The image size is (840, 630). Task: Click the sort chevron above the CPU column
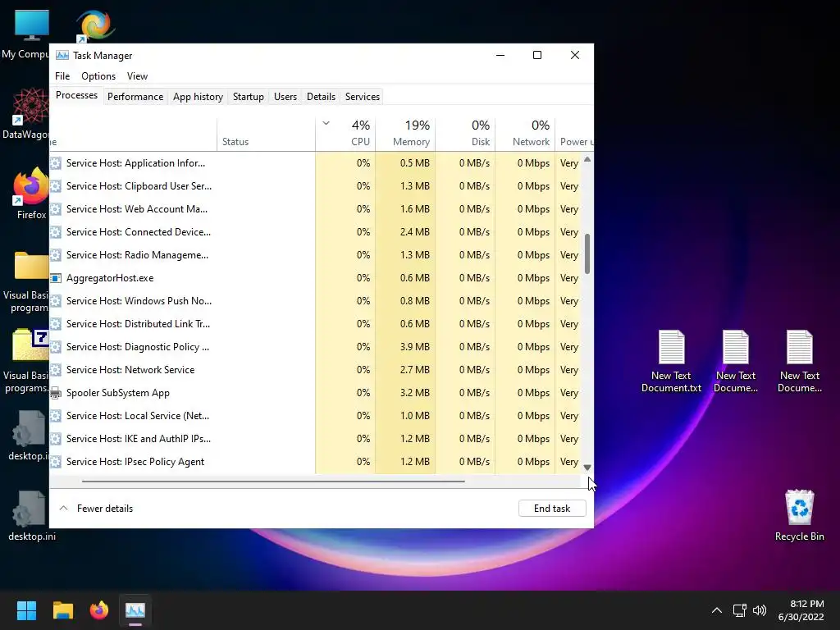326,124
